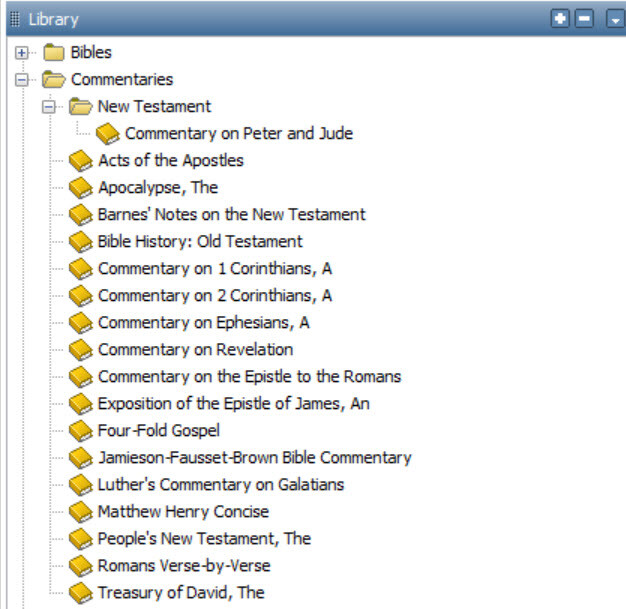Select the Bibles tree label
Screen dimensions: 626x609
click(91, 52)
